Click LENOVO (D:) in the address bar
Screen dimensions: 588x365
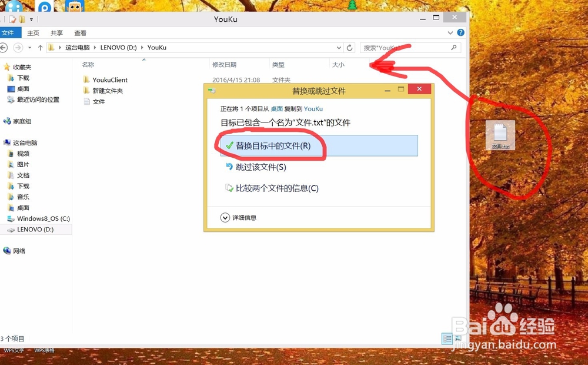[x=119, y=48]
